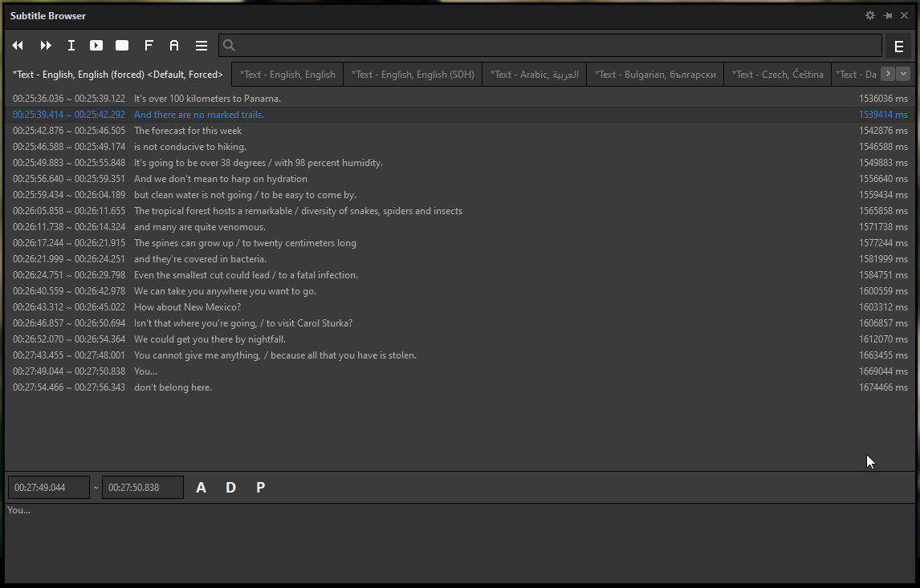Click the A toolbar icon next to F
The height and width of the screenshot is (588, 920).
click(x=174, y=45)
